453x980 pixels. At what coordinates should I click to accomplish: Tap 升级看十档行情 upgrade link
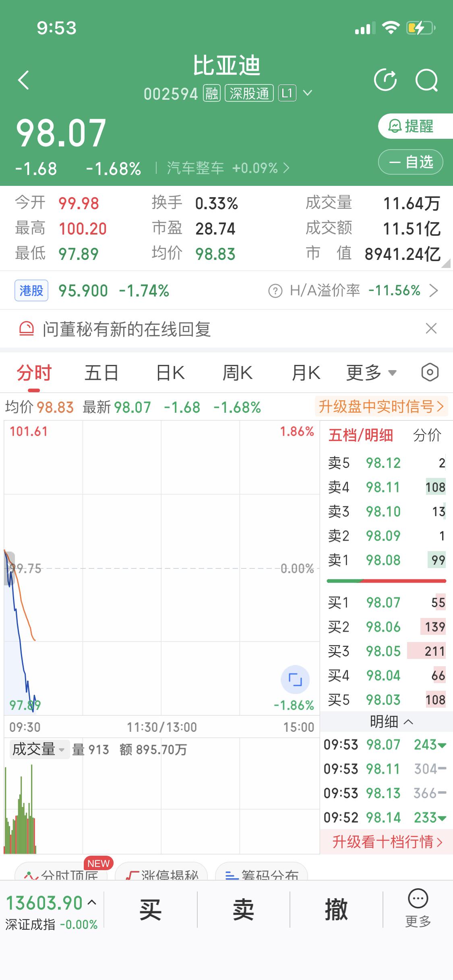click(x=387, y=842)
